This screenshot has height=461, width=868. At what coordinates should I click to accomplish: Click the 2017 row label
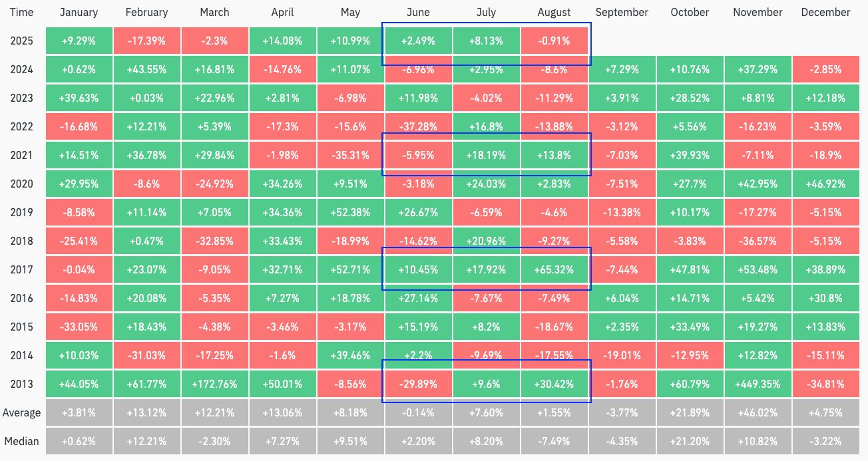pos(21,270)
